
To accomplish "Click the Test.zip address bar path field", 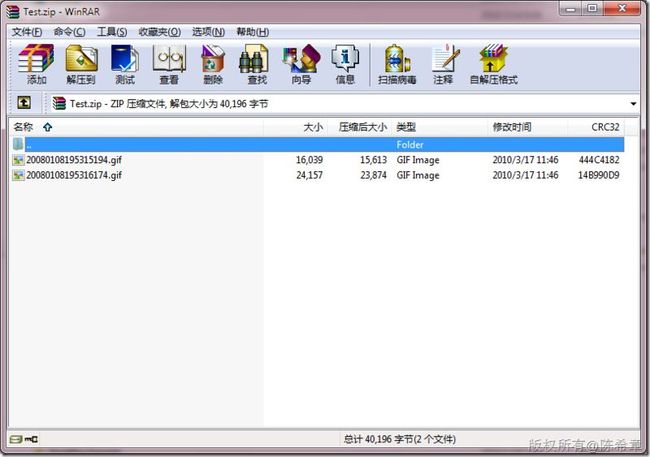I will (x=344, y=103).
